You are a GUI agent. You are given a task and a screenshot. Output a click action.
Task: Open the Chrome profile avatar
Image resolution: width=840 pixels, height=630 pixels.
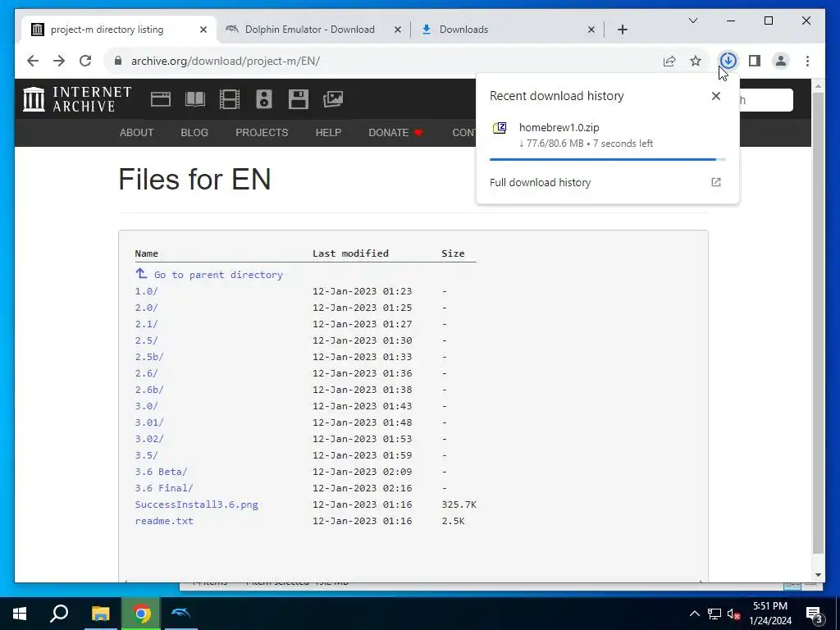(781, 61)
